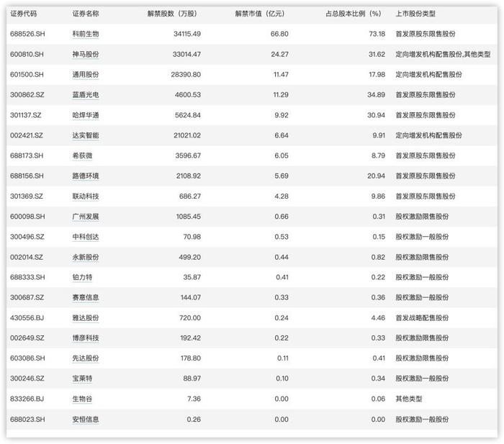Click the share count 21021.02
The height and width of the screenshot is (444, 504).
click(187, 135)
